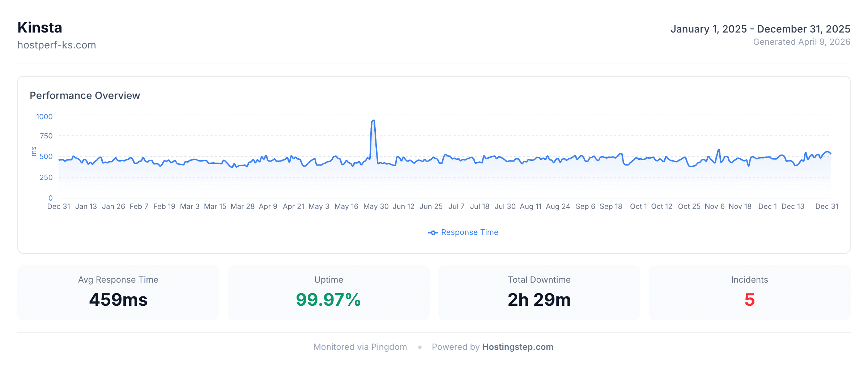Click the date range January 1, 2025 - December 31, 2025

tap(760, 29)
